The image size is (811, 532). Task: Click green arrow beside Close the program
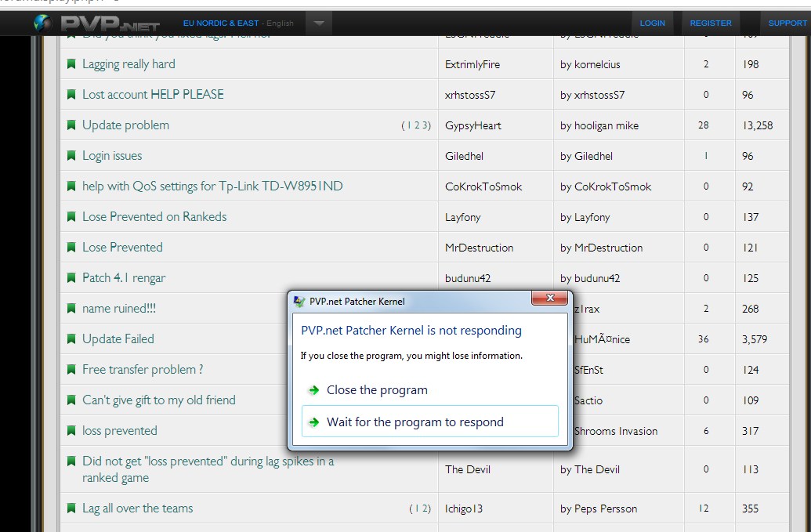coord(313,390)
